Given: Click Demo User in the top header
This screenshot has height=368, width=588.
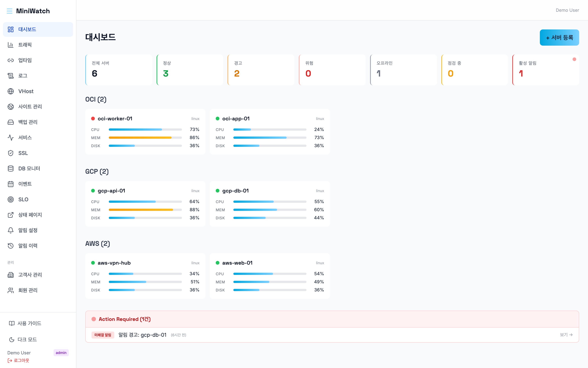Looking at the screenshot, I should pyautogui.click(x=567, y=10).
